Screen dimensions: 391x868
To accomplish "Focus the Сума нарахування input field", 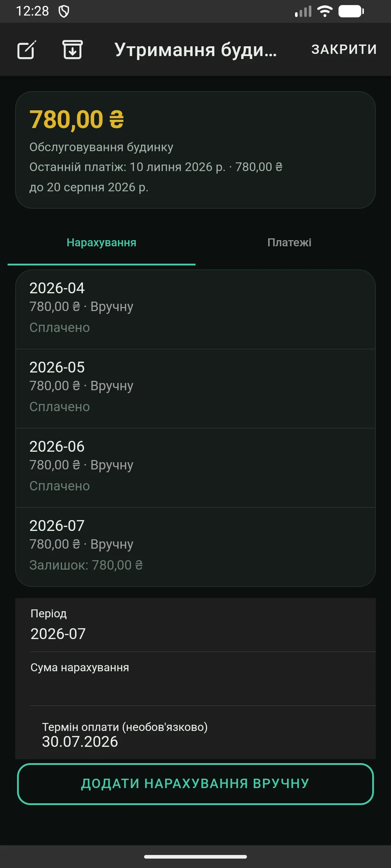I will coord(195,679).
